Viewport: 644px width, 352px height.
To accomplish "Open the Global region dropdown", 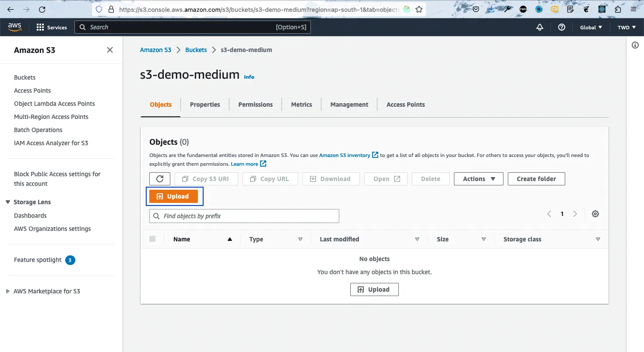I will pos(591,27).
